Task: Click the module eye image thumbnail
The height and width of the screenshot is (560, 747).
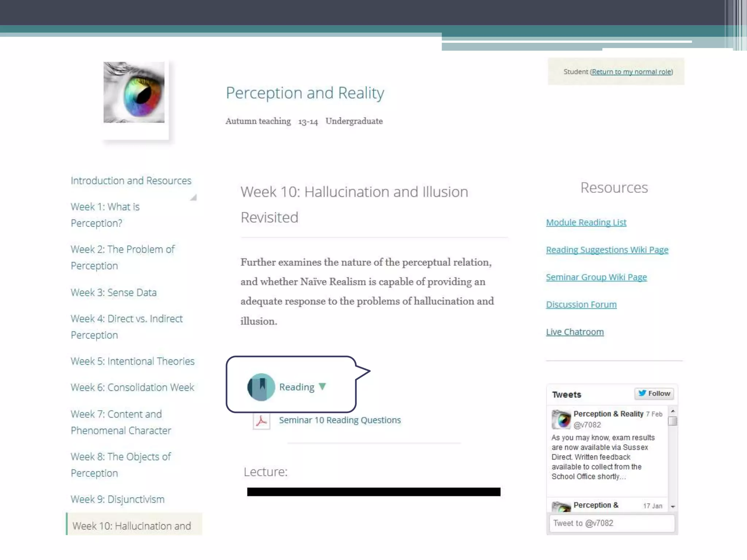Action: [134, 92]
